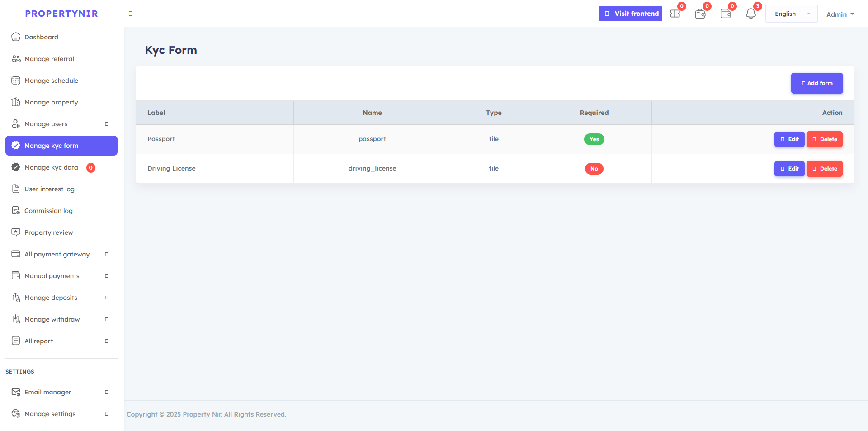Click the notification bell icon
This screenshot has width=868, height=431.
click(750, 14)
